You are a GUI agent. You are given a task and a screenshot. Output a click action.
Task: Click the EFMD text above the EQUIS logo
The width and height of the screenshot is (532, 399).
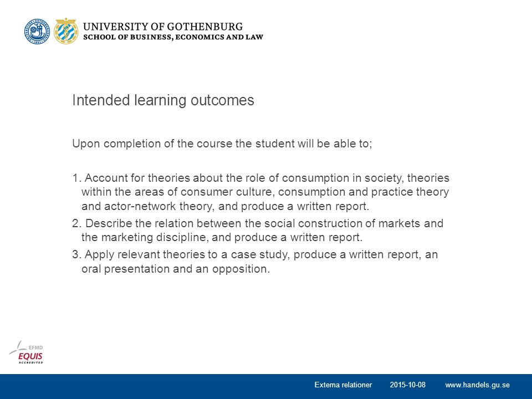pos(35,347)
